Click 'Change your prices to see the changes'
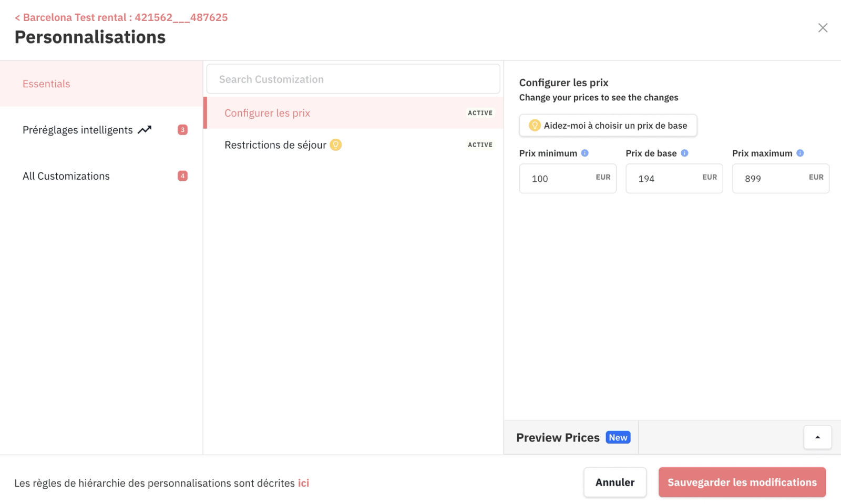This screenshot has height=504, width=841. 599,97
